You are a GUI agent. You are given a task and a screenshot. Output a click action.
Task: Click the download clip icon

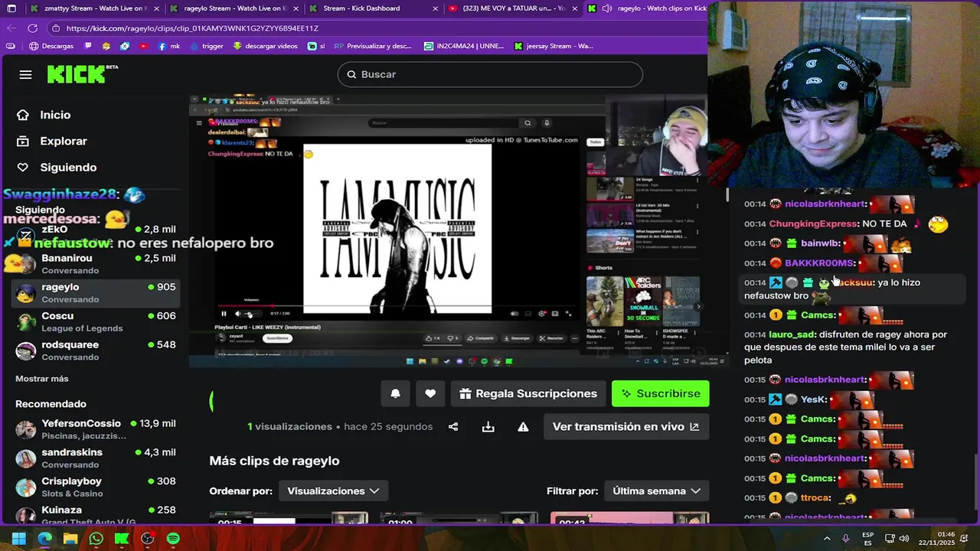[x=488, y=427]
